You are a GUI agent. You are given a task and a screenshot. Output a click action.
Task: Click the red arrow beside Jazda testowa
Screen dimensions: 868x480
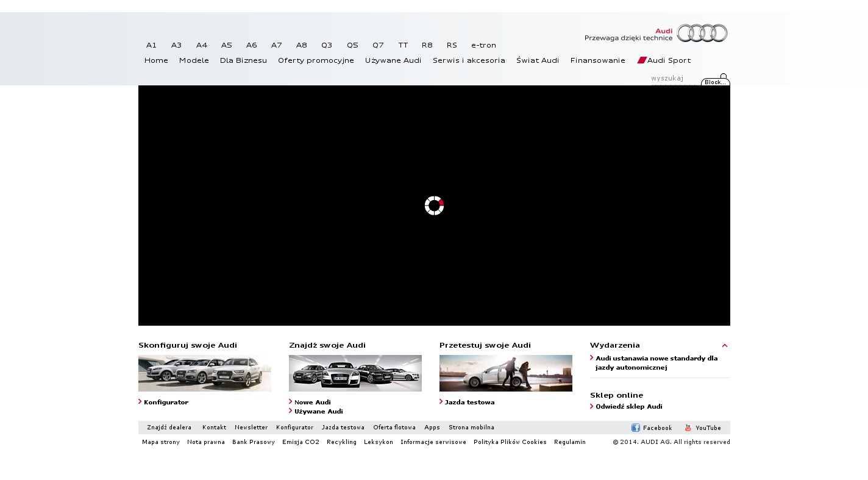[x=441, y=401]
